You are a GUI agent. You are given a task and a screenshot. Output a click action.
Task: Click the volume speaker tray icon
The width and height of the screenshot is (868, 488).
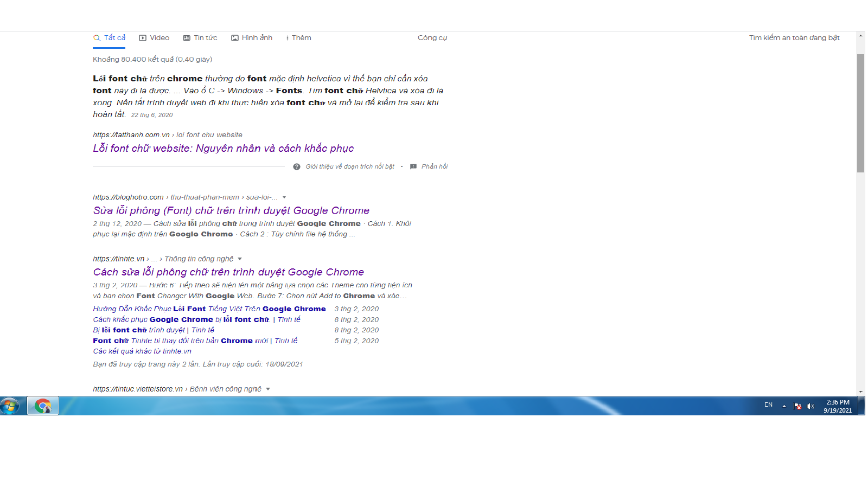(810, 406)
